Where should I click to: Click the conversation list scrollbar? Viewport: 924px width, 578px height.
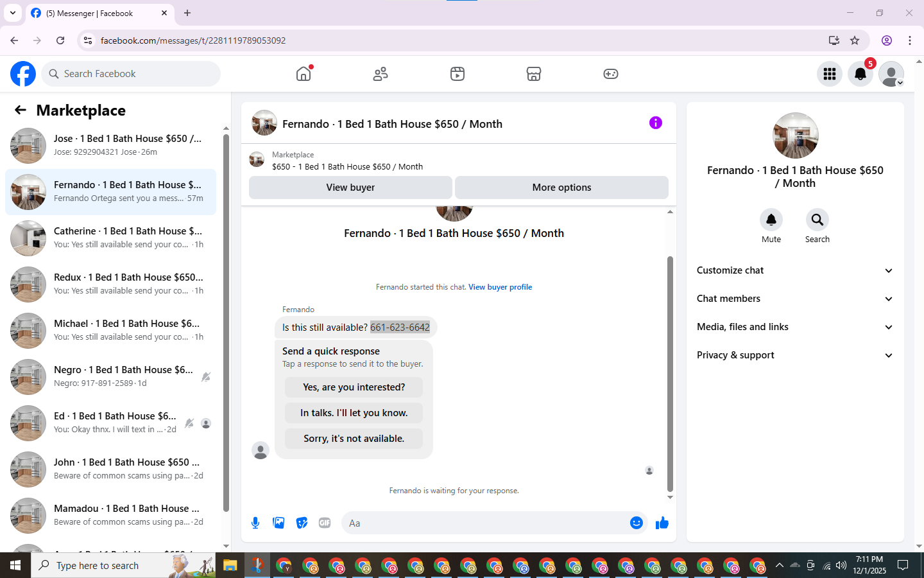(226, 323)
